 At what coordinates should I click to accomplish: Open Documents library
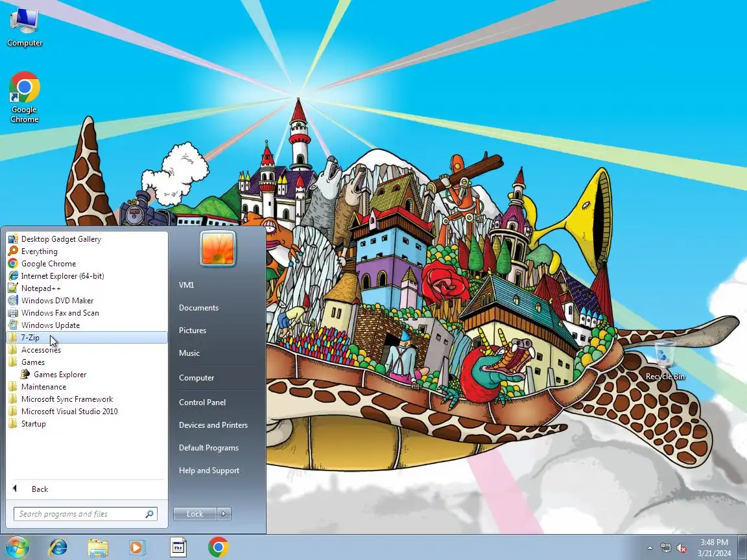pyautogui.click(x=218, y=308)
